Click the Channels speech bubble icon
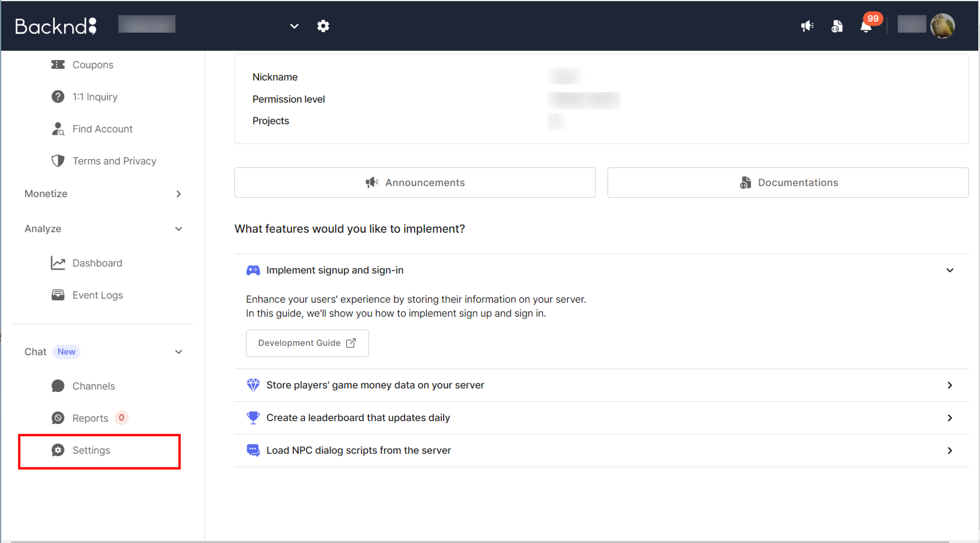Image resolution: width=980 pixels, height=543 pixels. point(58,386)
